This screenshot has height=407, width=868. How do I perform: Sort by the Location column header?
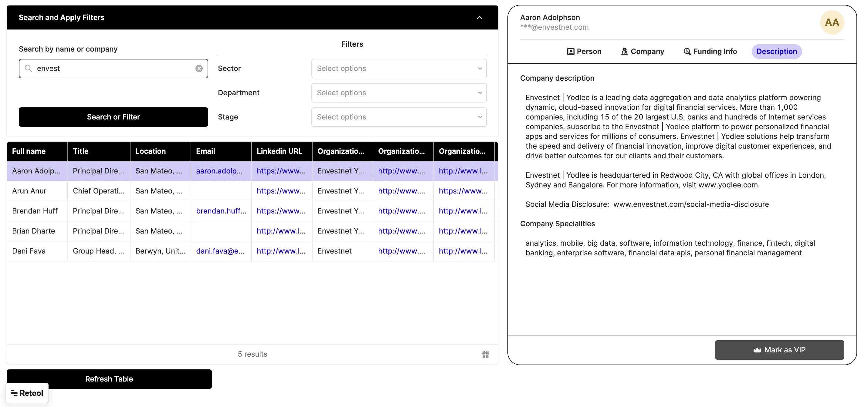160,152
